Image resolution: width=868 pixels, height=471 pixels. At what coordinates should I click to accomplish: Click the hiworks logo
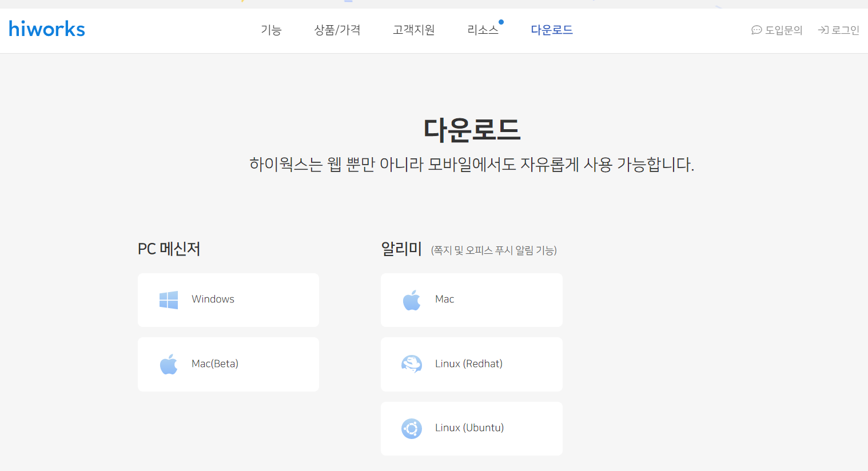click(x=47, y=29)
